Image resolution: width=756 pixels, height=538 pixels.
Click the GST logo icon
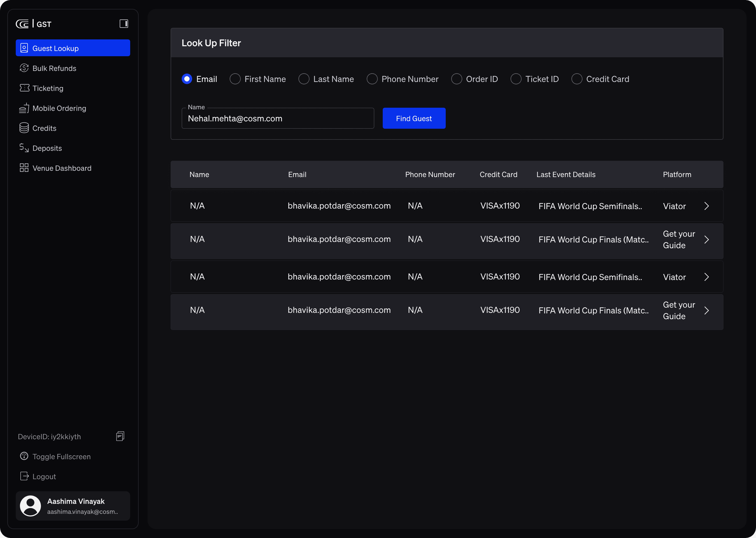[22, 24]
